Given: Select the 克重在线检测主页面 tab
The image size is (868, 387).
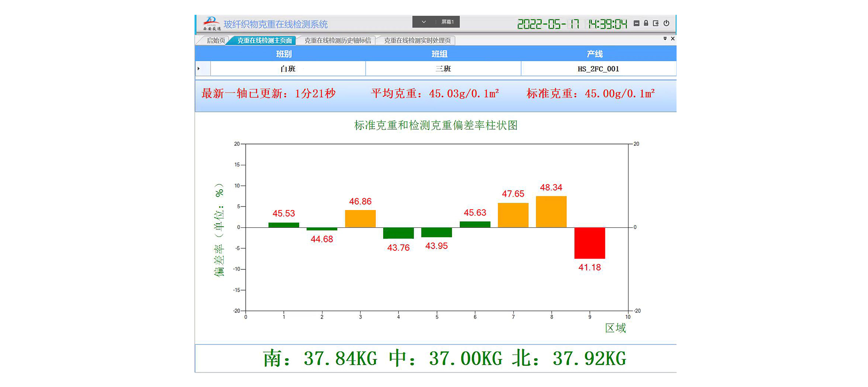Looking at the screenshot, I should [x=264, y=40].
